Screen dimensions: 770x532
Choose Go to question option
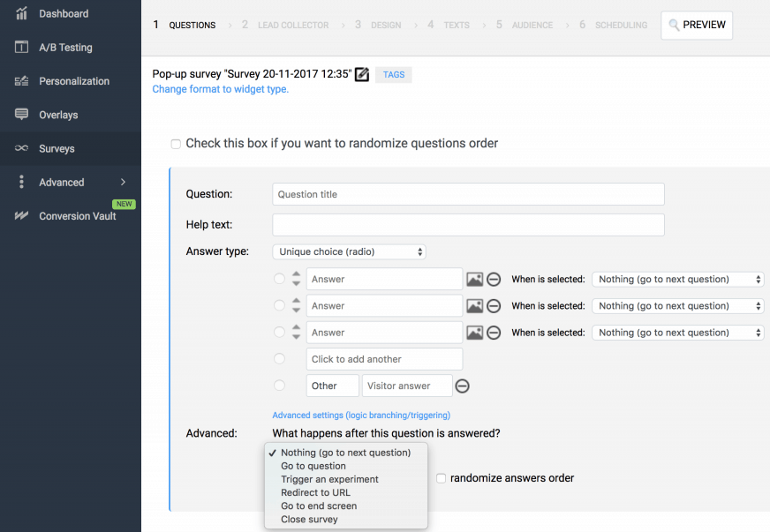(x=346, y=466)
